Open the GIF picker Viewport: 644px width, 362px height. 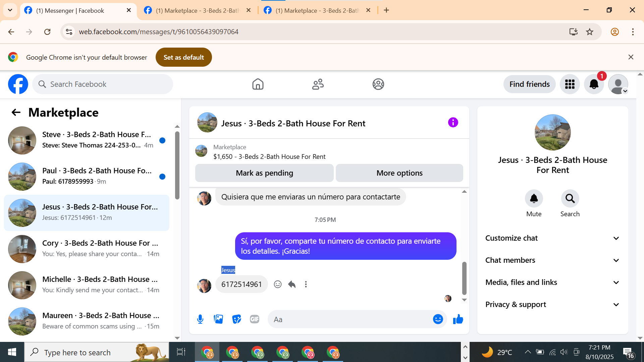(x=255, y=319)
